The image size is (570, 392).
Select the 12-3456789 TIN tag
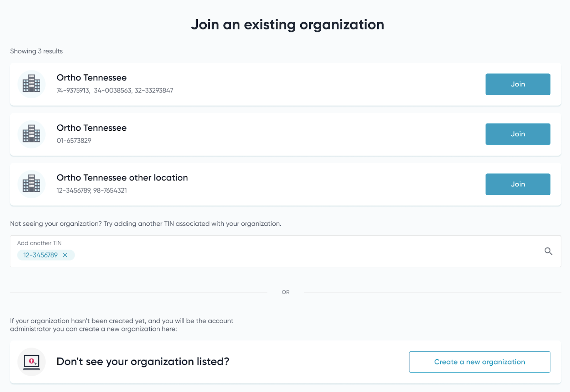(41, 255)
